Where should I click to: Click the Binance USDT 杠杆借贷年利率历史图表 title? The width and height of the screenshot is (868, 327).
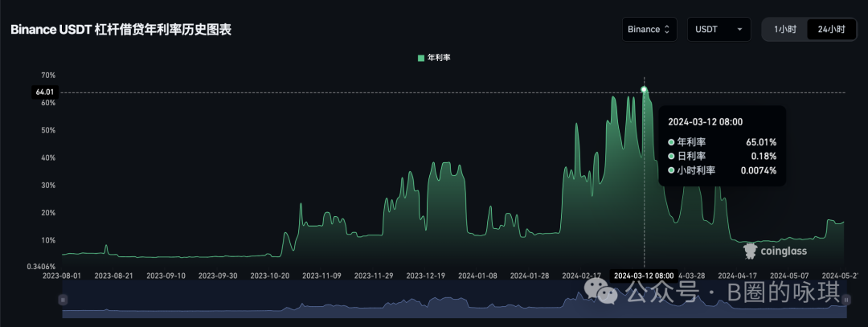click(121, 30)
